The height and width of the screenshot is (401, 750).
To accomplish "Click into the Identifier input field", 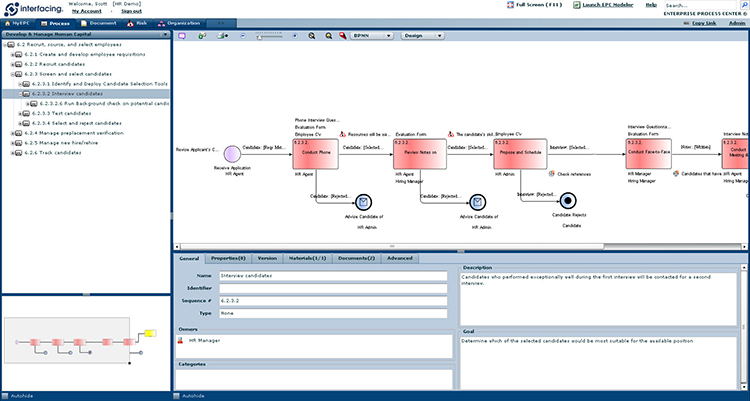I will pyautogui.click(x=333, y=289).
